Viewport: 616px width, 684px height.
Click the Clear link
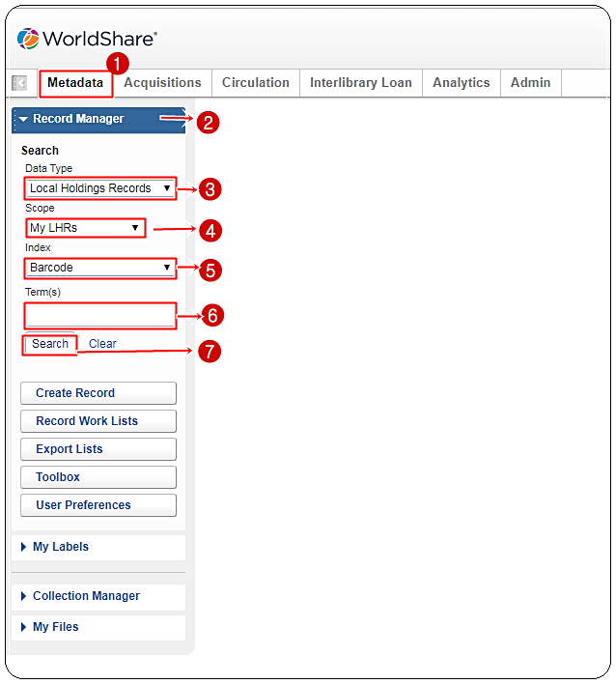pos(102,344)
